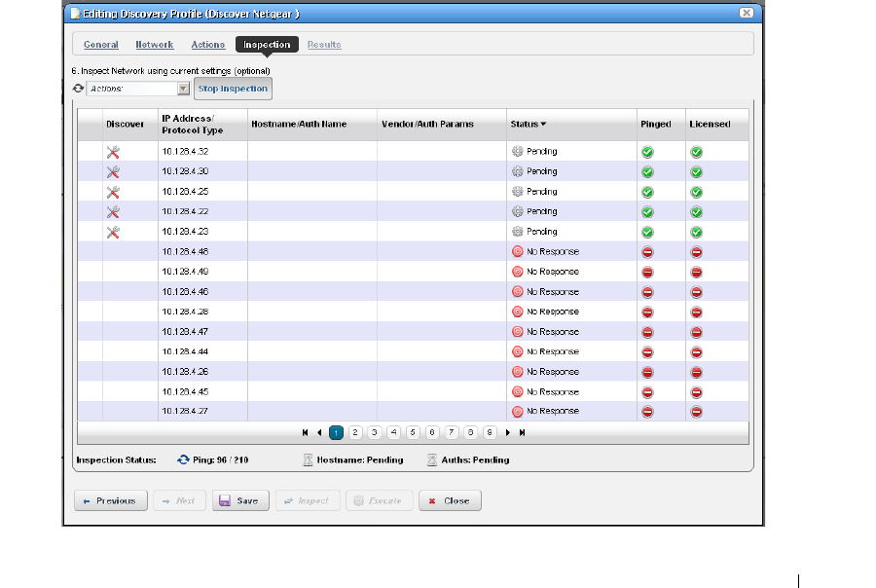Click the discover wrench icon for 10.128.4.23
This screenshot has width=876, height=588.
[x=113, y=232]
